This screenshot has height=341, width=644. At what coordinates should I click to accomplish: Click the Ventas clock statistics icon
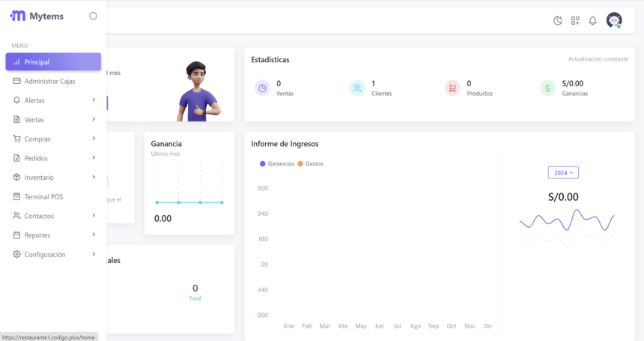click(x=262, y=88)
